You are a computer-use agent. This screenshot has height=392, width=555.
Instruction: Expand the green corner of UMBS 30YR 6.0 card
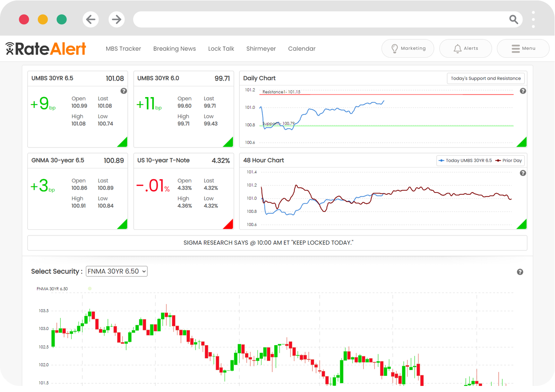pyautogui.click(x=229, y=143)
